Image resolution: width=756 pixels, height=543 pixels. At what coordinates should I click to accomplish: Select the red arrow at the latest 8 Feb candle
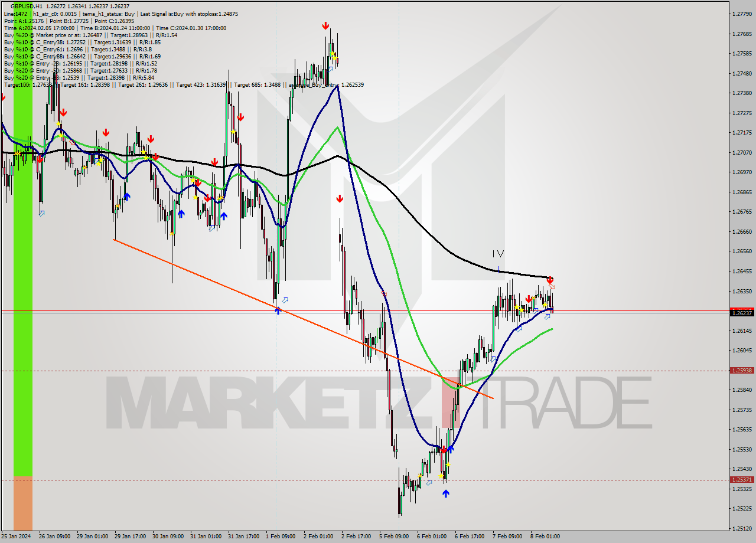pyautogui.click(x=550, y=280)
